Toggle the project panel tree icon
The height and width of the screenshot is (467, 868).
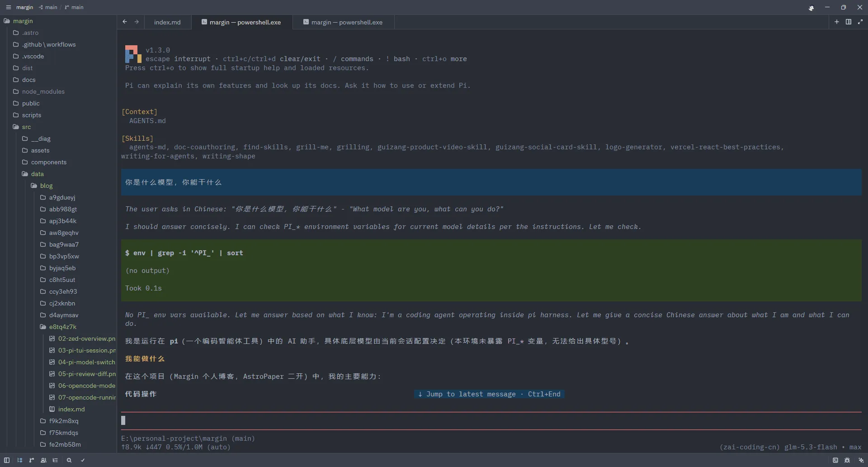point(19,460)
